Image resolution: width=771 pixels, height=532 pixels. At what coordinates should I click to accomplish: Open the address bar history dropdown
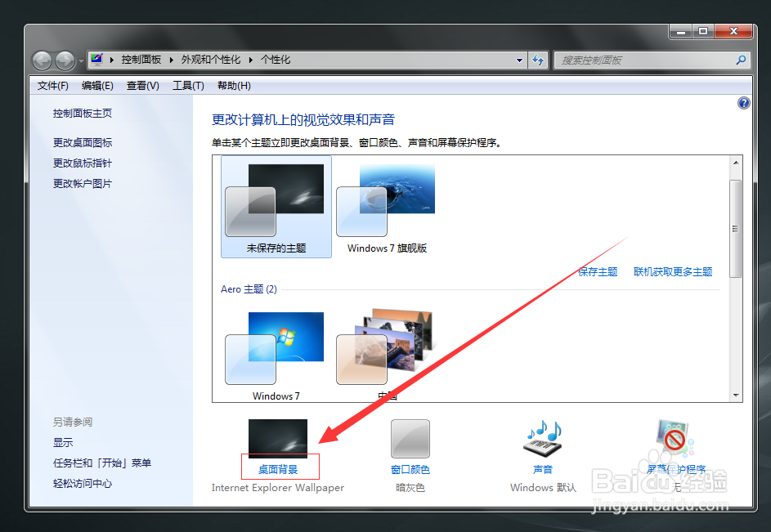(519, 60)
